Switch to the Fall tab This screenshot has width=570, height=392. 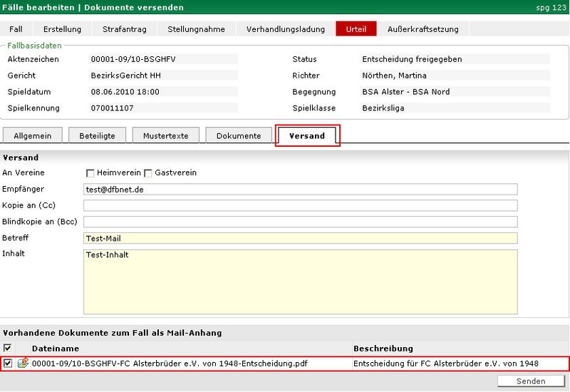[16, 29]
